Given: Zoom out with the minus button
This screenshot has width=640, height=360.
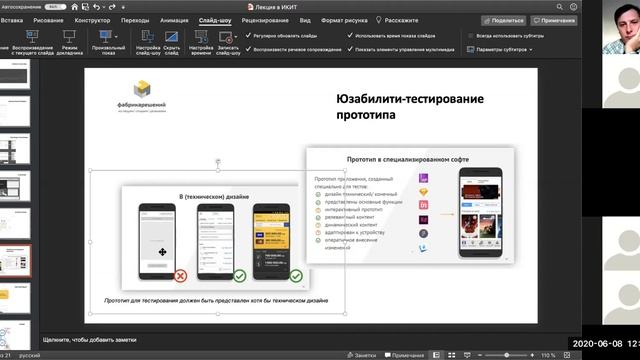Looking at the screenshot, I should [480, 355].
